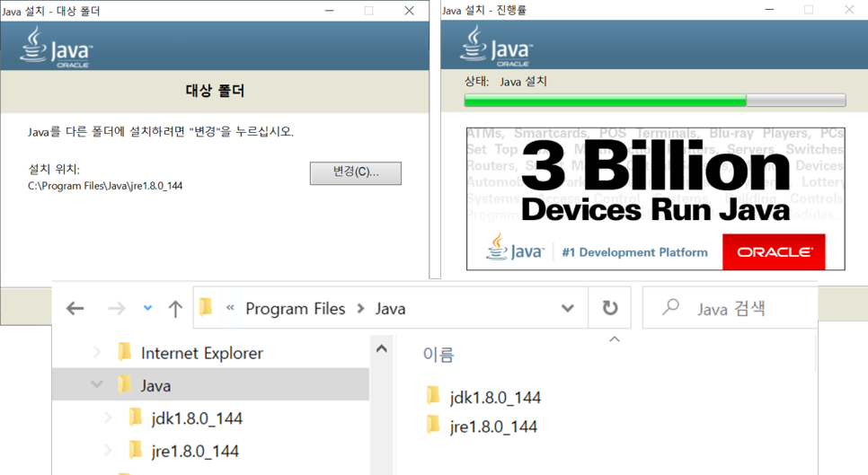
Task: Click the search magnifier icon
Action: [x=670, y=307]
